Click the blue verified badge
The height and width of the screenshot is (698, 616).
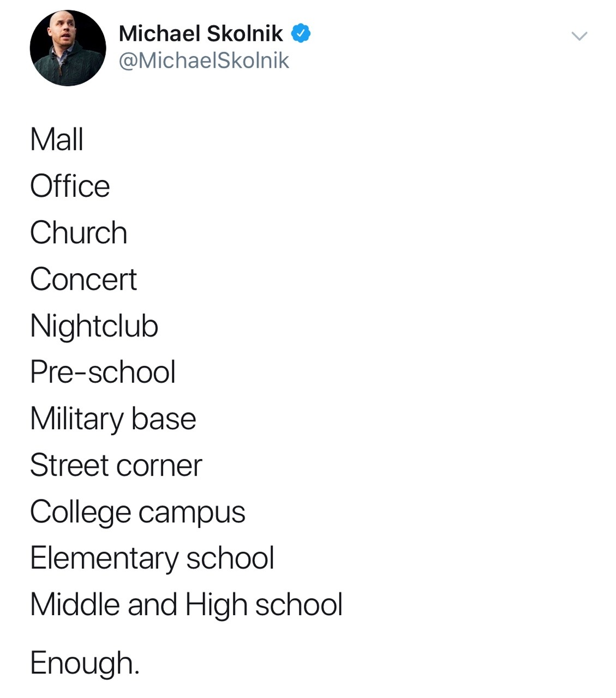(x=301, y=34)
